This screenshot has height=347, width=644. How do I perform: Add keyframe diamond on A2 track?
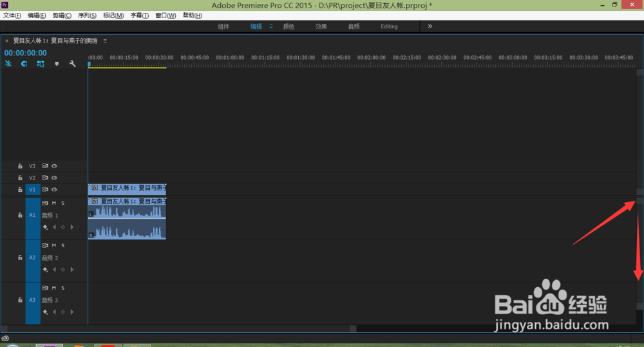[63, 269]
